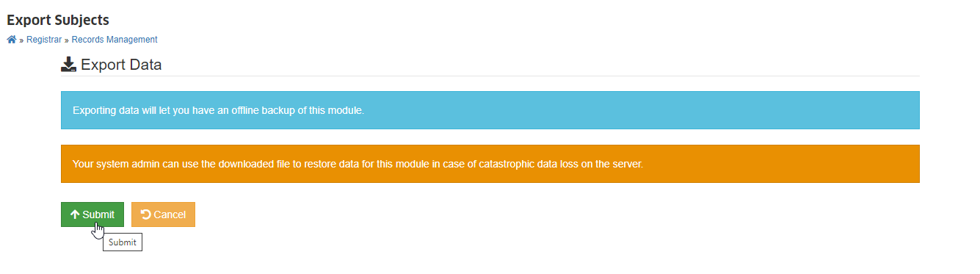The image size is (980, 274).
Task: Click the divider line under Export Data
Action: pos(490,76)
